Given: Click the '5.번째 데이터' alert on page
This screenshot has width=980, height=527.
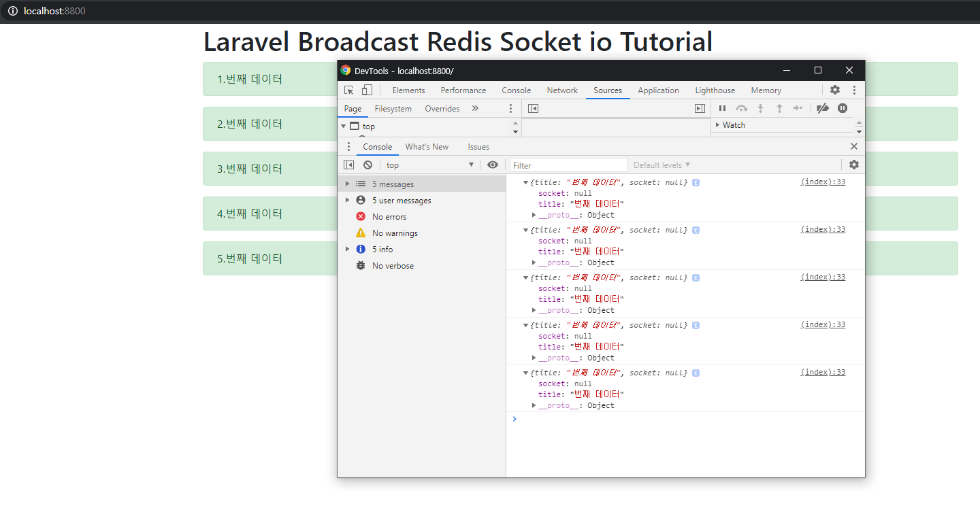Looking at the screenshot, I should [x=580, y=258].
